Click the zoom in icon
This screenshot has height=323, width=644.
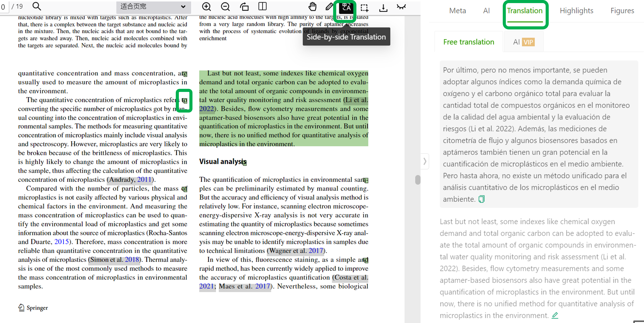(x=206, y=7)
